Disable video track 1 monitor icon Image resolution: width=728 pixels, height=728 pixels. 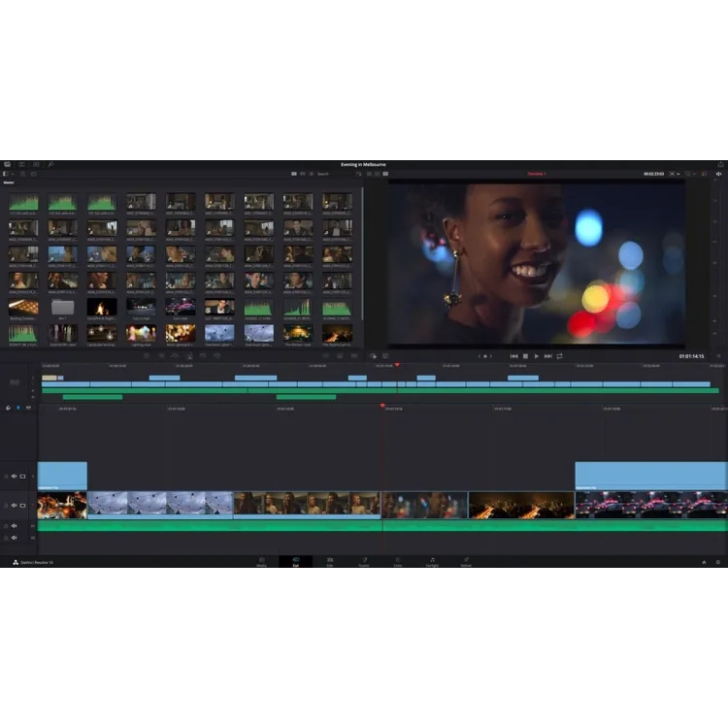click(x=22, y=505)
